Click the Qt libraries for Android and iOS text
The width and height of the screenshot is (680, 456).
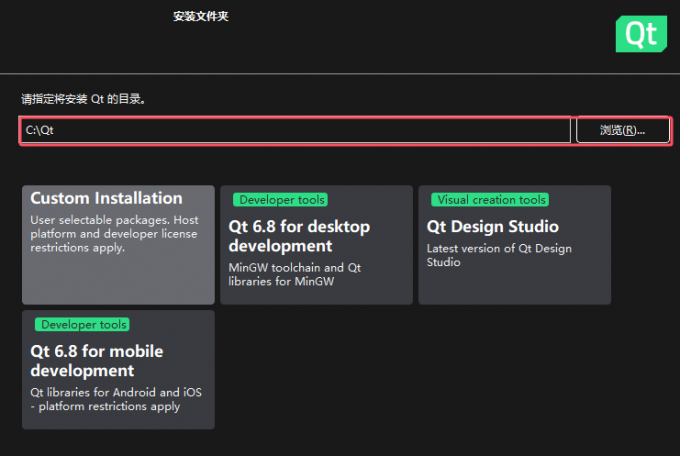coord(115,399)
